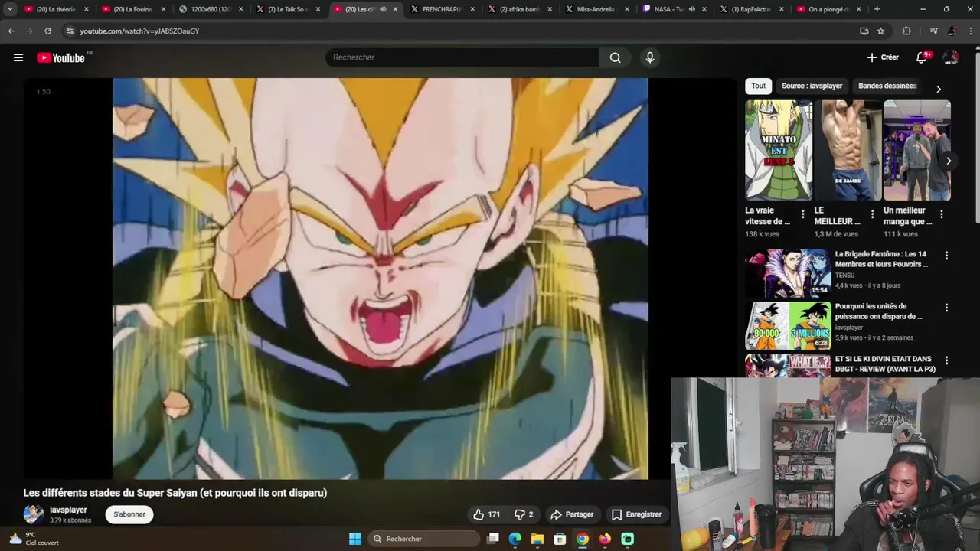Open the iavsplayer channel name link
The height and width of the screenshot is (551, 980).
tap(68, 510)
